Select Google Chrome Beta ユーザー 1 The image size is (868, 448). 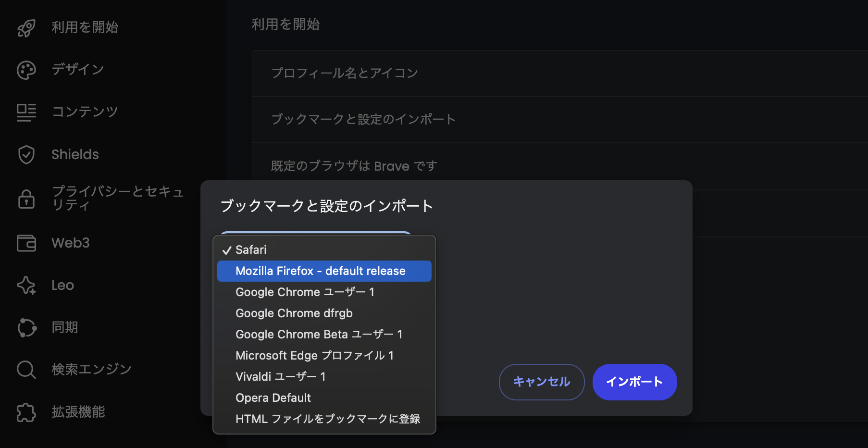coord(324,335)
